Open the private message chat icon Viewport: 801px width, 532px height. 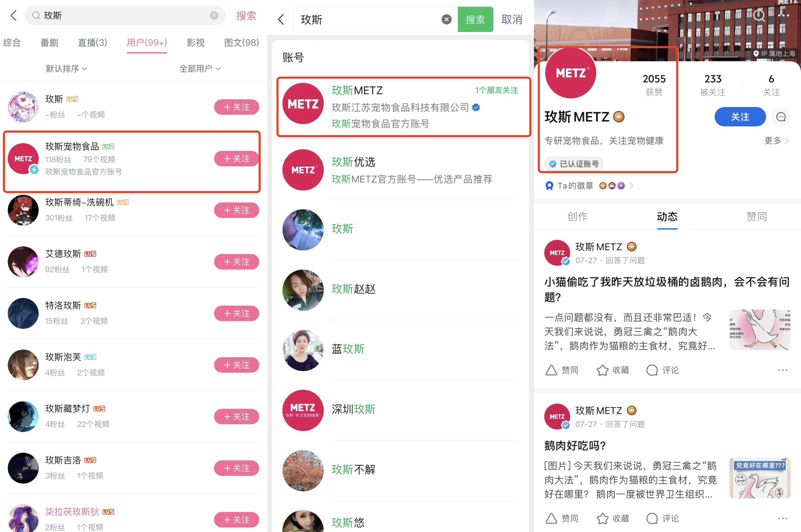pos(781,117)
